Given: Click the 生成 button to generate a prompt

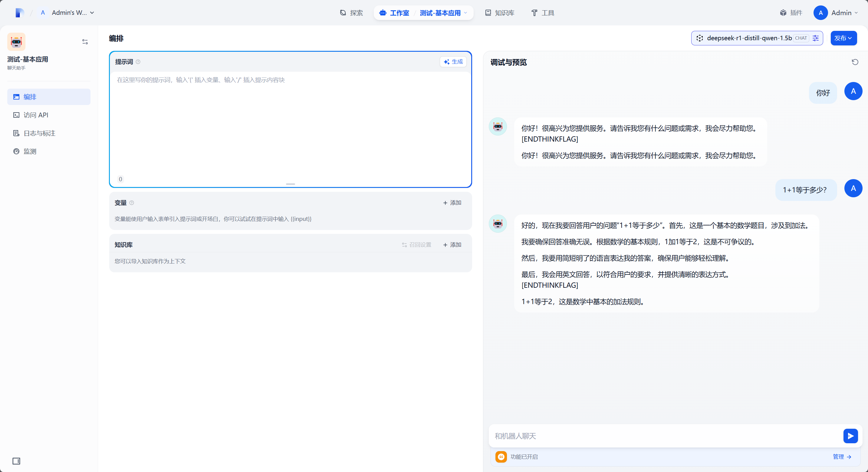Looking at the screenshot, I should tap(453, 62).
